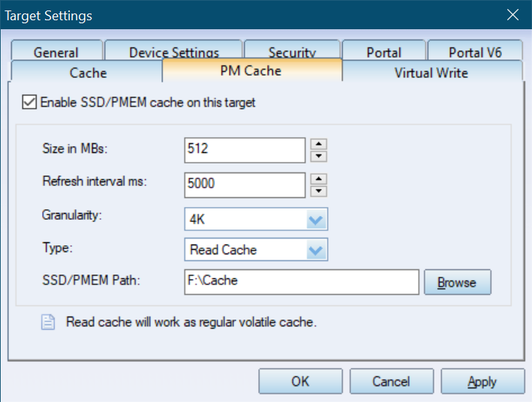This screenshot has width=532, height=402.
Task: Close the Target Settings dialog
Action: pyautogui.click(x=512, y=14)
